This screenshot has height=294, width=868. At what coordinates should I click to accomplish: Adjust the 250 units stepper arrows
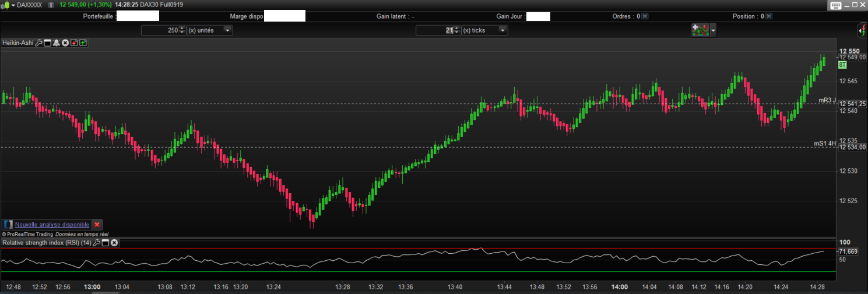182,30
